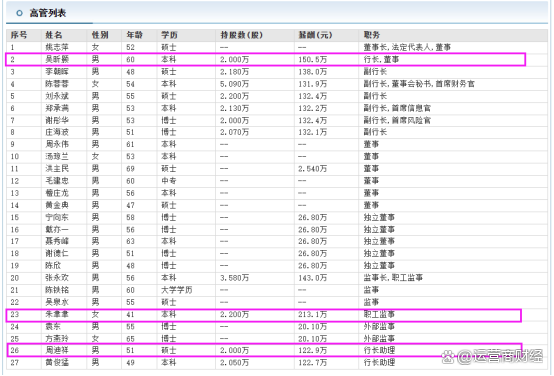Click the 副行长,董事会秘书,首席财务官 position cell
The height and width of the screenshot is (376, 554).
click(419, 84)
